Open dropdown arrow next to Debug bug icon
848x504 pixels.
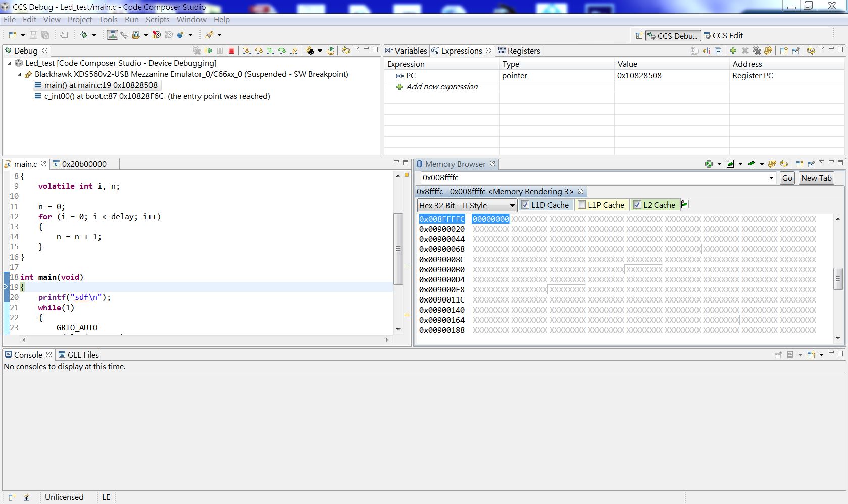[x=94, y=35]
